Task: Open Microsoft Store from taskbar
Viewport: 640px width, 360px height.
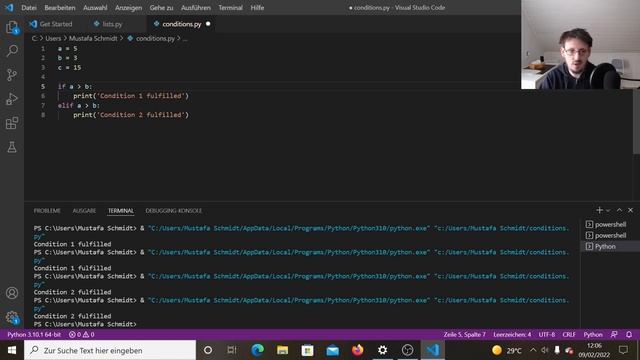Action: (307, 350)
